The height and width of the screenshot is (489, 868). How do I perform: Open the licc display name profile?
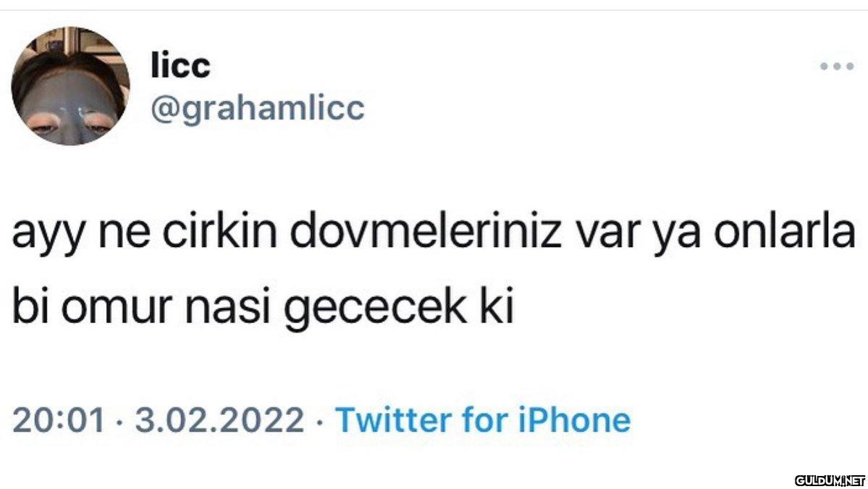pos(180,67)
